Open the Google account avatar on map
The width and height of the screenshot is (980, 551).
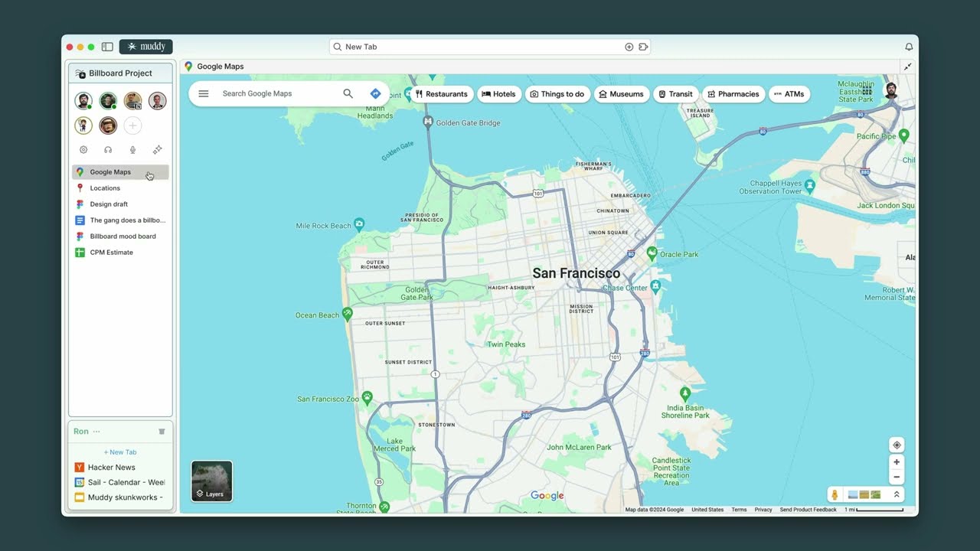pyautogui.click(x=891, y=91)
